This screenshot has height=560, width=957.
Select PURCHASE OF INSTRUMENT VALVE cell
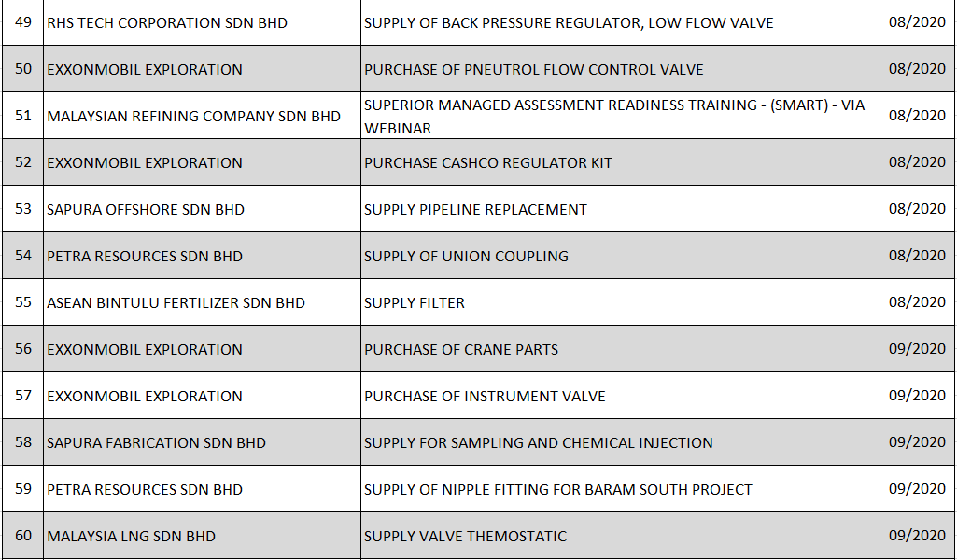coord(485,396)
